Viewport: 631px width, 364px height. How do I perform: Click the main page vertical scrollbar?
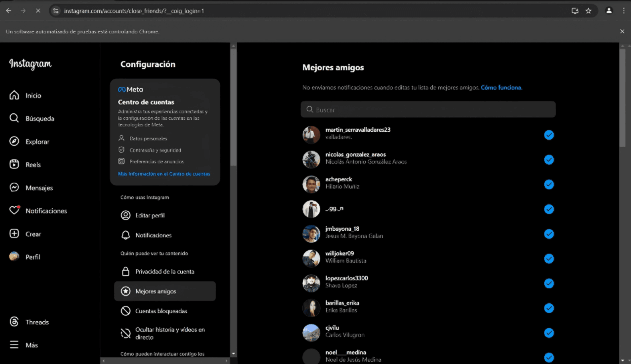coord(622,98)
